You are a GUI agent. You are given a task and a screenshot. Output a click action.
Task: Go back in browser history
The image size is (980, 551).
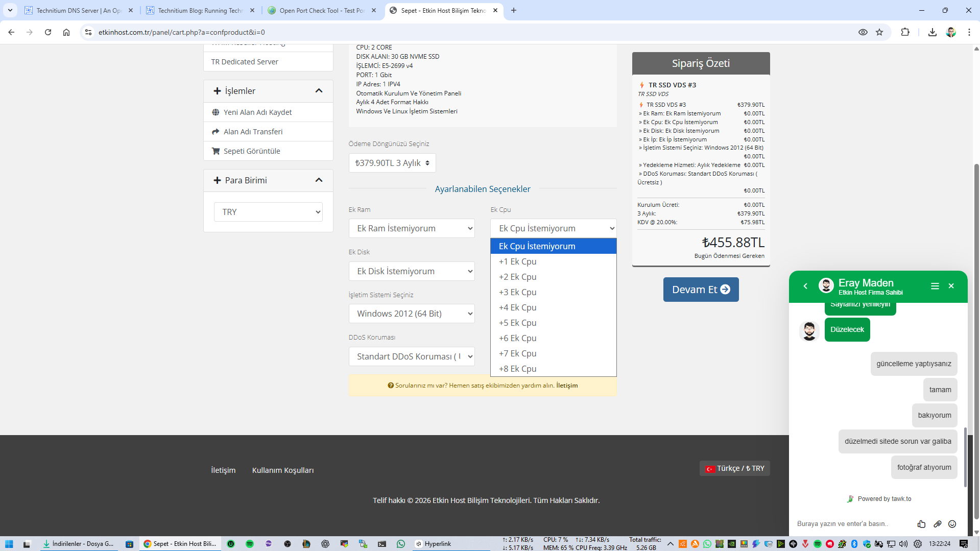11,32
